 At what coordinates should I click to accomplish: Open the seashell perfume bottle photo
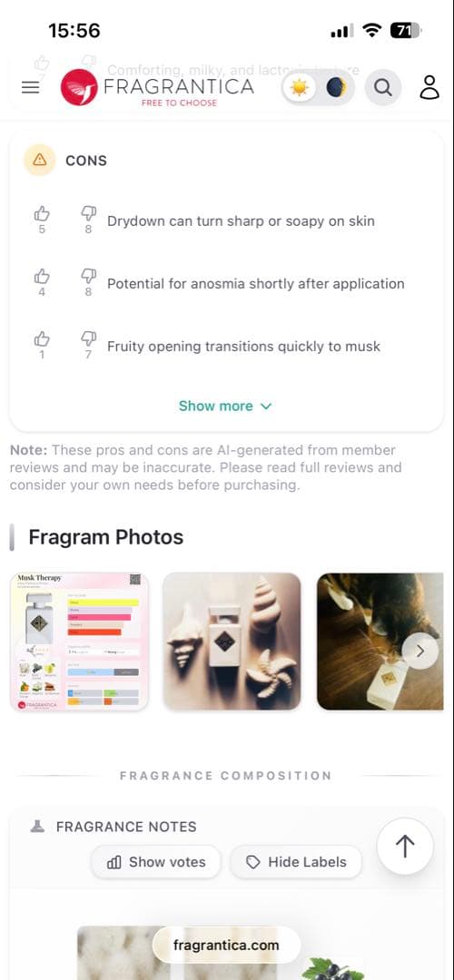pyautogui.click(x=232, y=642)
